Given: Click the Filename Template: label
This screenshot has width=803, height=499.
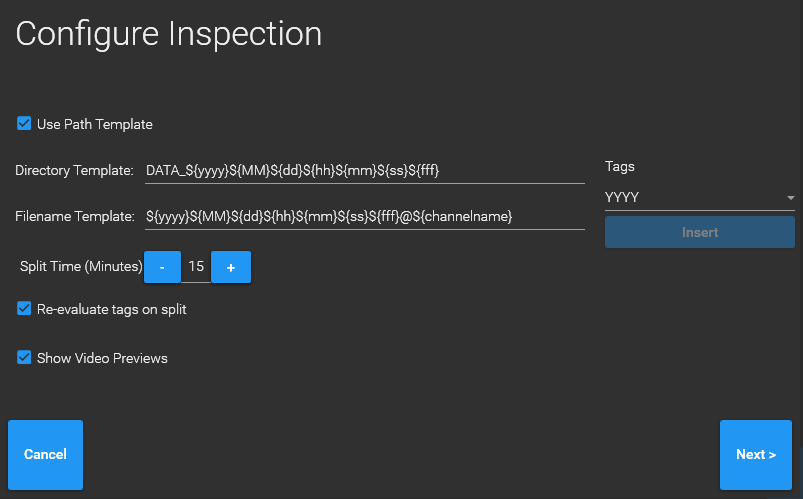Looking at the screenshot, I should pyautogui.click(x=74, y=216).
